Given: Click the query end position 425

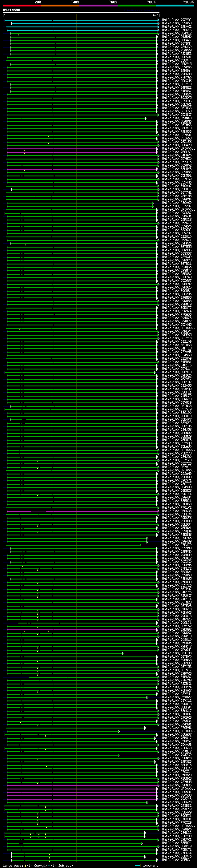Looking at the screenshot, I should [x=155, y=15].
